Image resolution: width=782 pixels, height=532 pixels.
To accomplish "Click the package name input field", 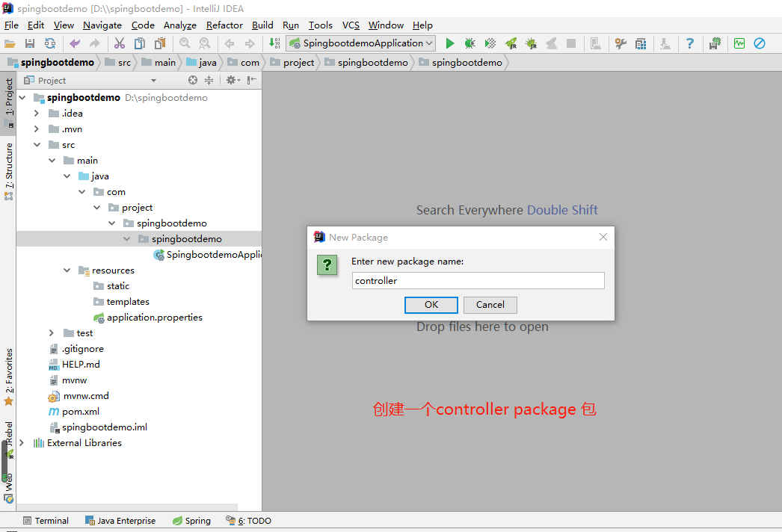I will click(478, 281).
